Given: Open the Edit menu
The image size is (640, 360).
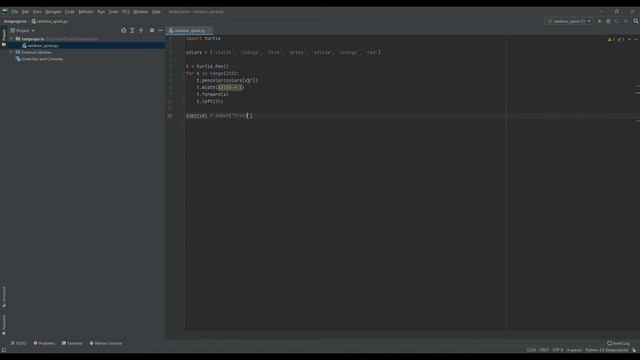Looking at the screenshot, I should (x=25, y=12).
